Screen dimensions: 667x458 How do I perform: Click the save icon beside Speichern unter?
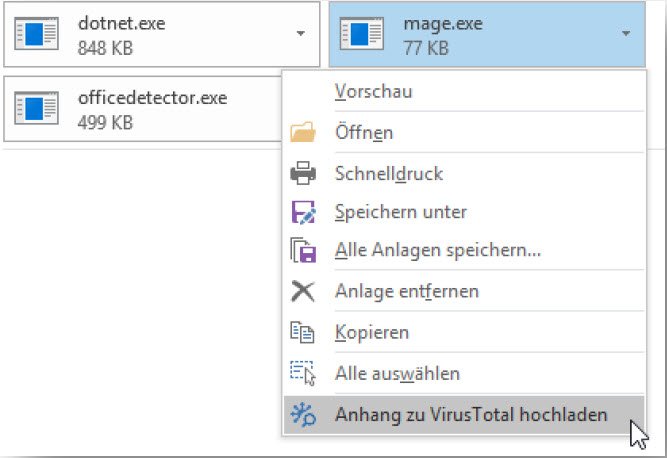pyautogui.click(x=302, y=212)
